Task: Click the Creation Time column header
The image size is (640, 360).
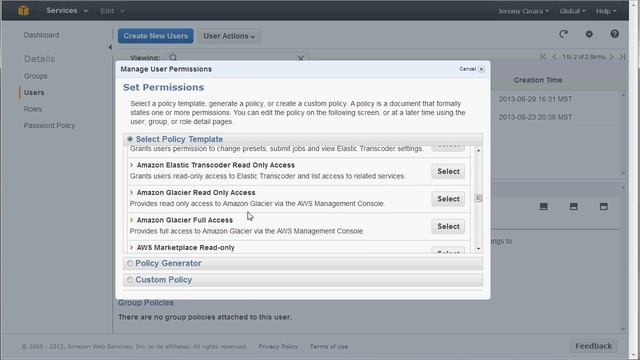Action: pos(538,80)
